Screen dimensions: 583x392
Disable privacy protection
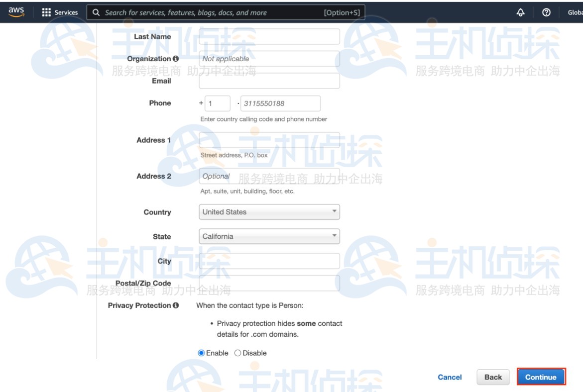[x=238, y=353]
